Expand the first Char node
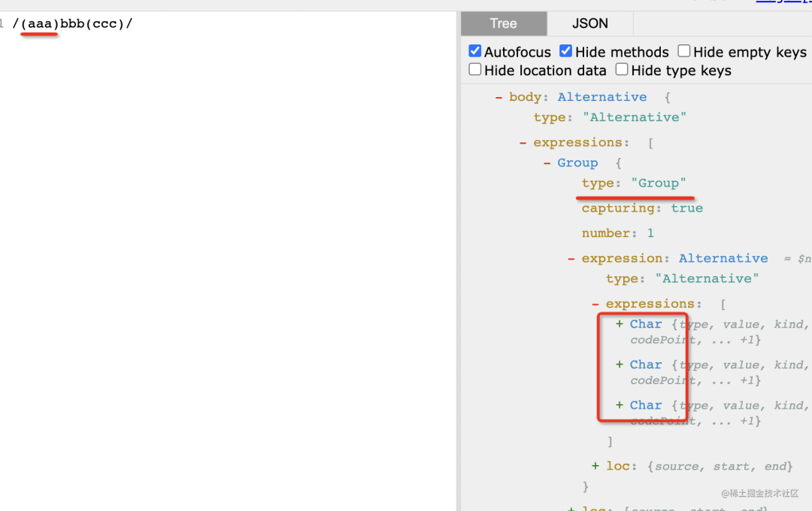The height and width of the screenshot is (511, 812). click(620, 324)
